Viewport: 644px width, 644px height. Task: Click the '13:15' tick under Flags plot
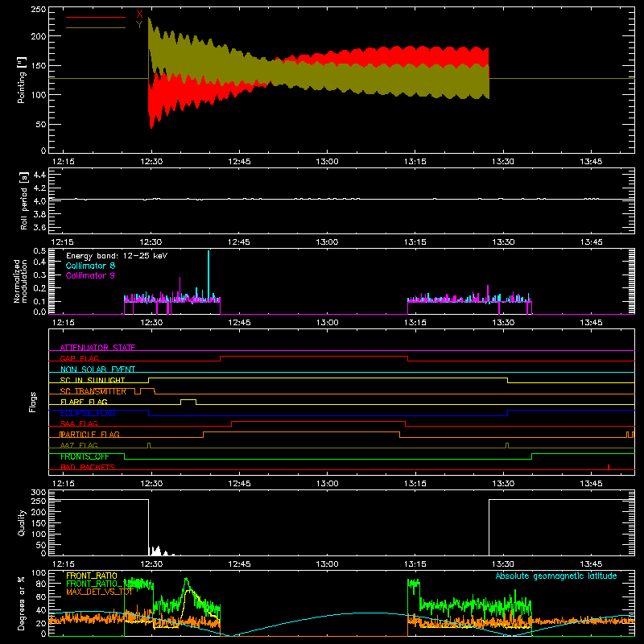click(x=415, y=484)
